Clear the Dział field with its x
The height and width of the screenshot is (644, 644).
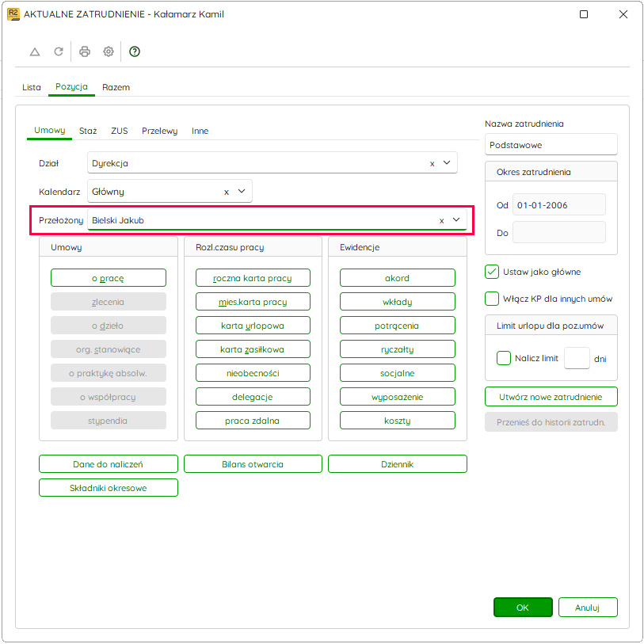432,163
